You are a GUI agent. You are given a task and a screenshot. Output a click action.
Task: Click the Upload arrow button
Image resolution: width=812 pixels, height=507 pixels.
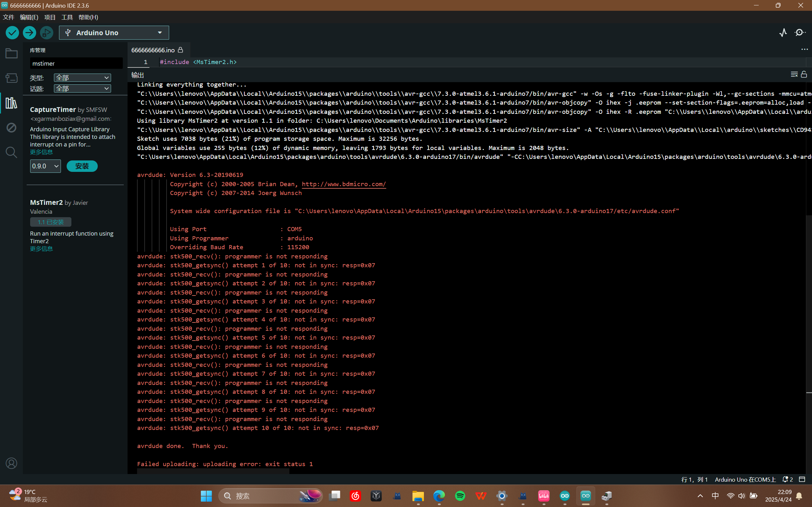[30, 33]
